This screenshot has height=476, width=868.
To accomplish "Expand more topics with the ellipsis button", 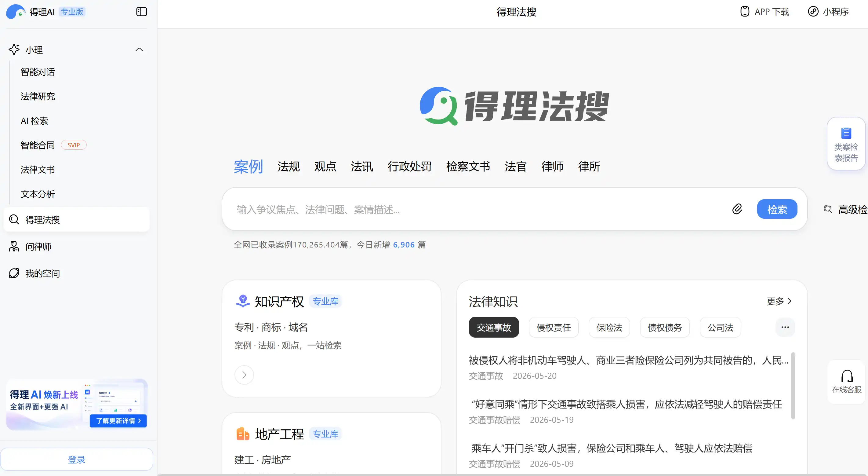I will (x=785, y=327).
